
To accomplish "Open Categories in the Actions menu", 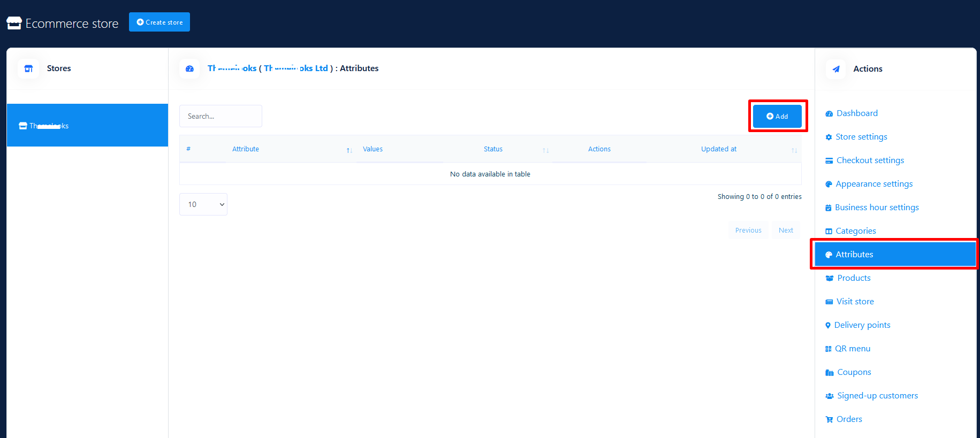I will coord(855,231).
